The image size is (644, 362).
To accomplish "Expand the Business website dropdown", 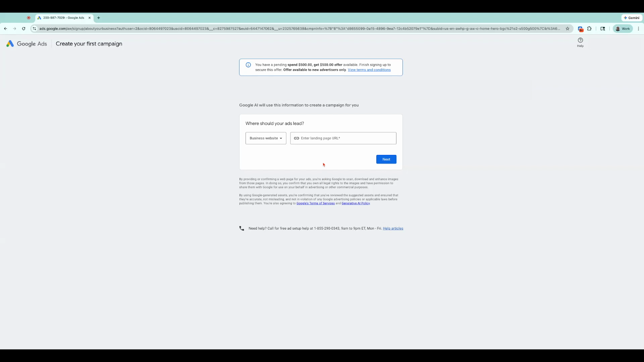I will (266, 138).
